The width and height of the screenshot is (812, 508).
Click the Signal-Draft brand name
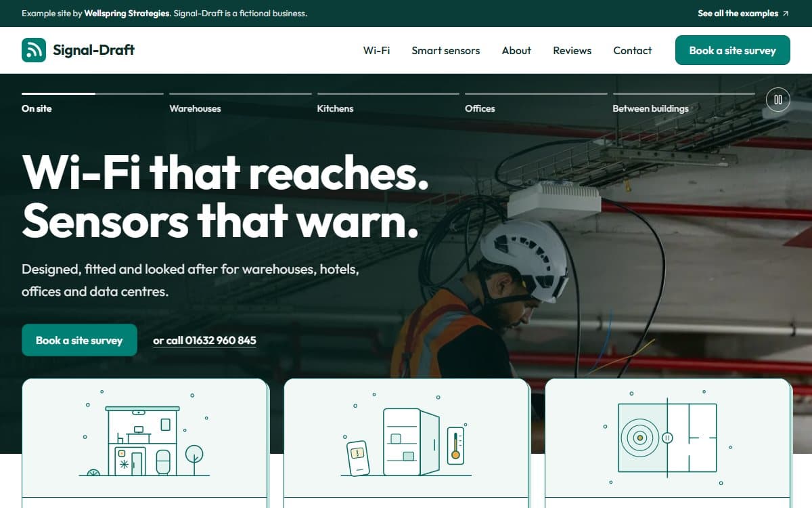pos(94,50)
